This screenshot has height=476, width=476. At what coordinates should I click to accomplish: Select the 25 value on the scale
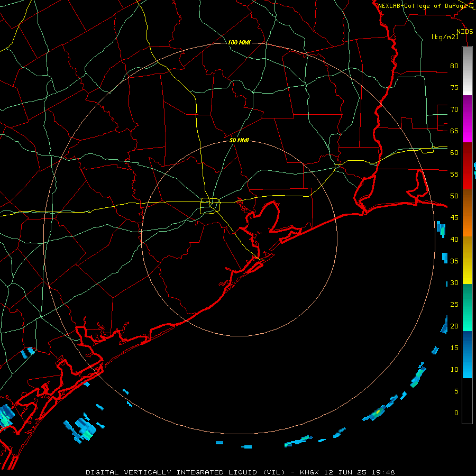pyautogui.click(x=454, y=305)
